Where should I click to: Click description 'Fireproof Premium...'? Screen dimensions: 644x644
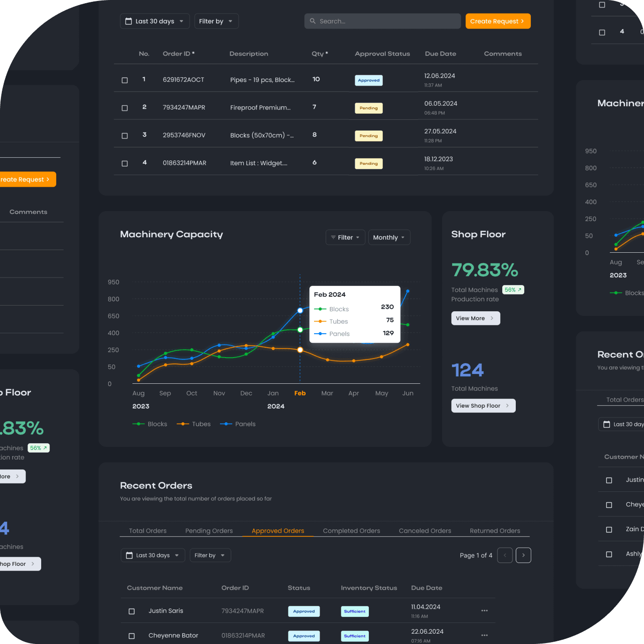[x=260, y=108]
